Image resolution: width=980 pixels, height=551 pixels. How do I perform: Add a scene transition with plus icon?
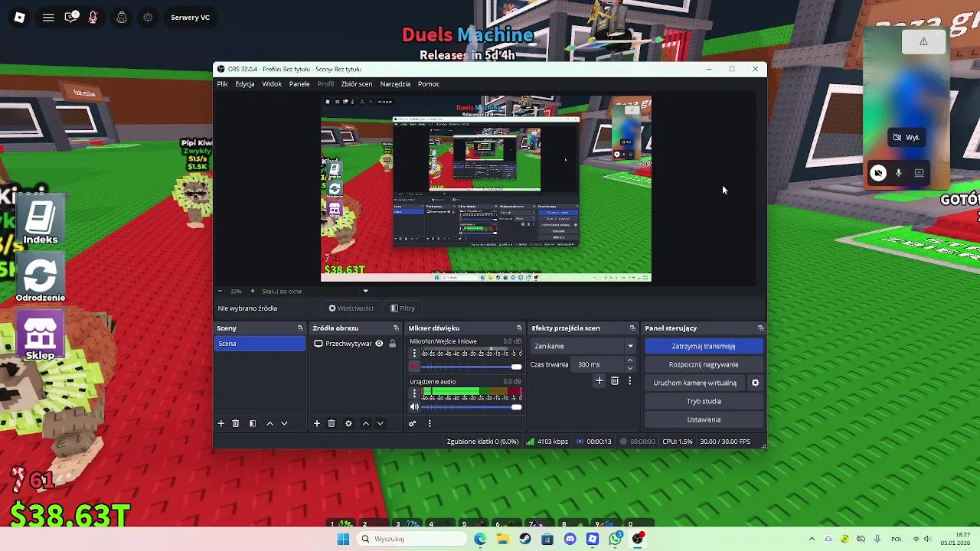599,380
